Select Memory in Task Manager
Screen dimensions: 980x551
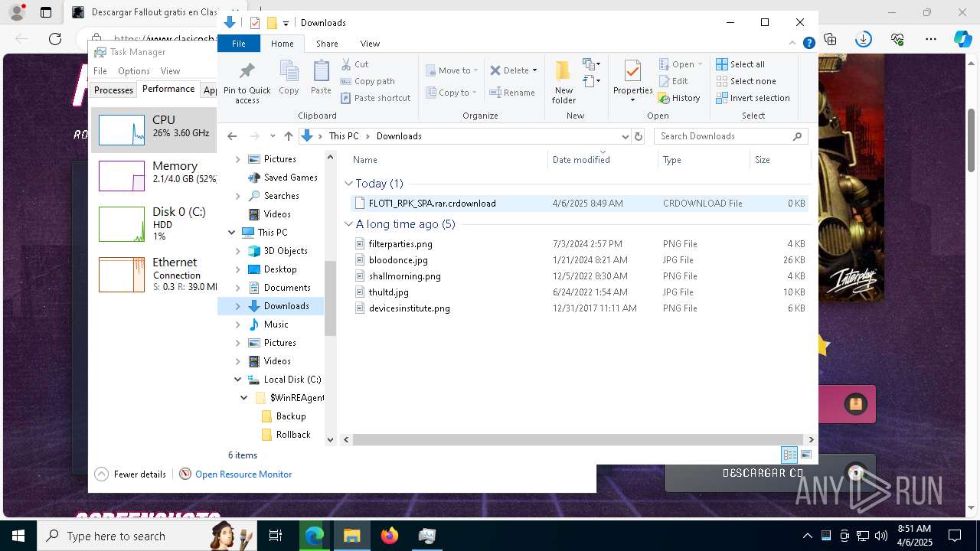(153, 175)
